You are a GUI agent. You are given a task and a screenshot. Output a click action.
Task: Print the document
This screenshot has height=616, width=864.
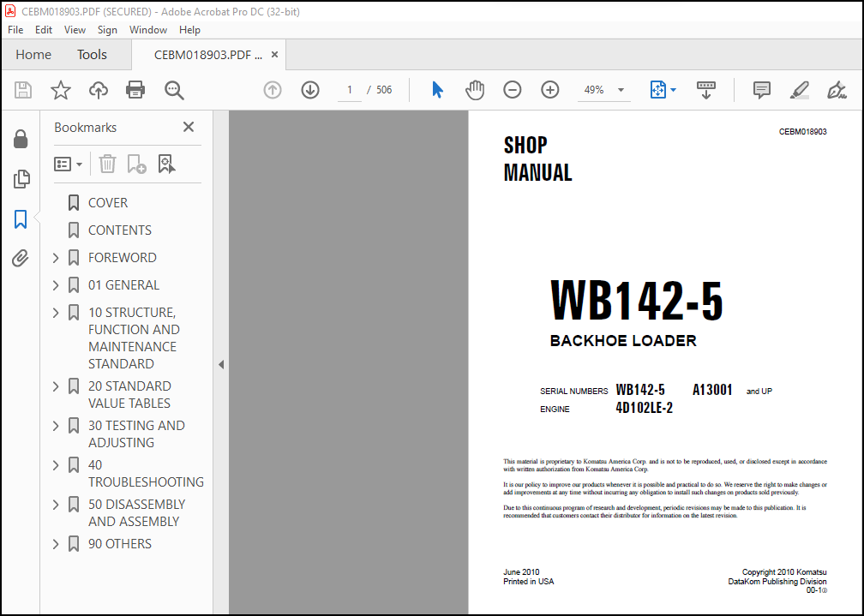[x=135, y=90]
